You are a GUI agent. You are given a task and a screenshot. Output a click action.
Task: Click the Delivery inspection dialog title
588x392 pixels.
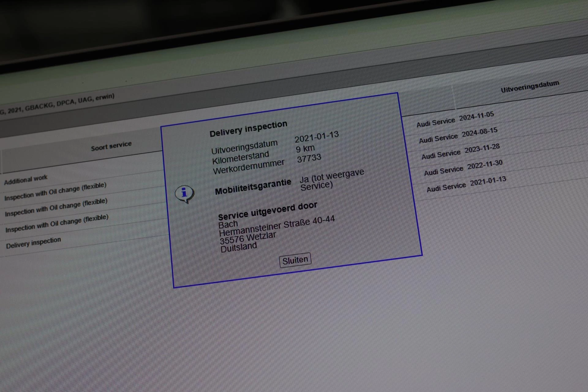click(x=248, y=129)
